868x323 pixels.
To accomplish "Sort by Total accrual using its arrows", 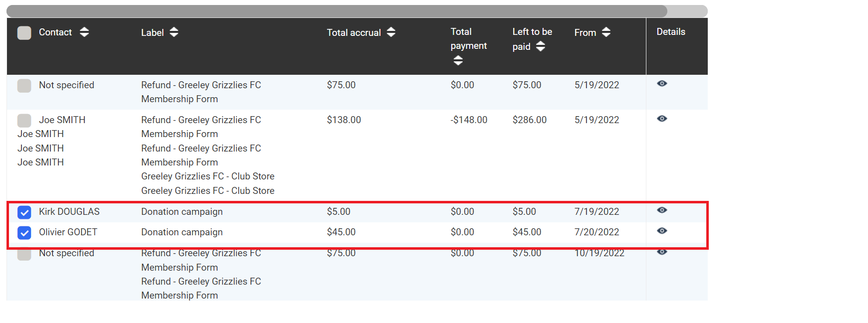I will (391, 32).
